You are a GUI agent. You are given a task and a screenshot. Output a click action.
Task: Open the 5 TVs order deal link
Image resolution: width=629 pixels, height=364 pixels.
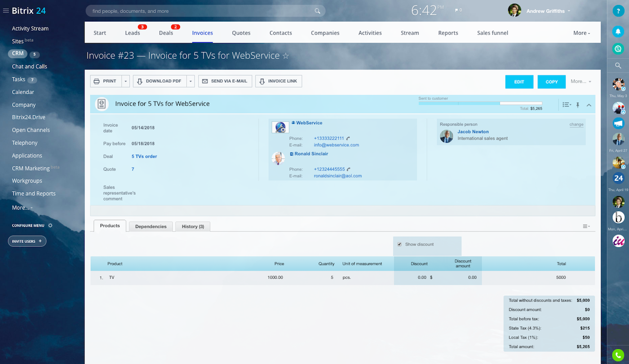[144, 157]
